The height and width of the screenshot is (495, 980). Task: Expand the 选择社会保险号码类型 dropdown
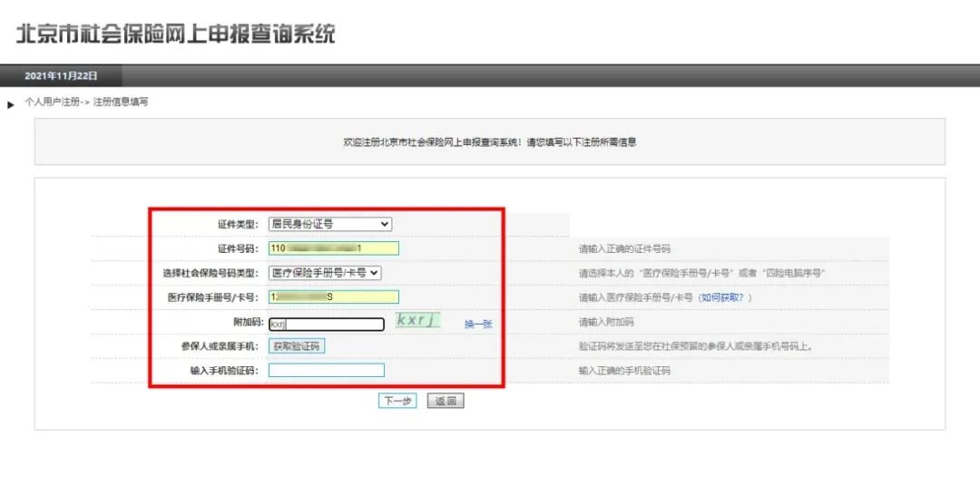pos(325,272)
